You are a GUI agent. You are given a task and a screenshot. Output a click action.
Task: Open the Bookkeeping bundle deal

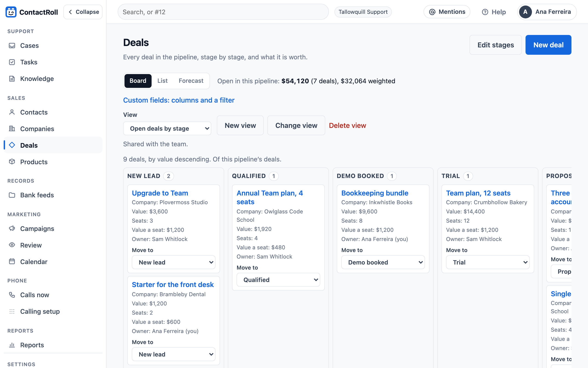(375, 193)
